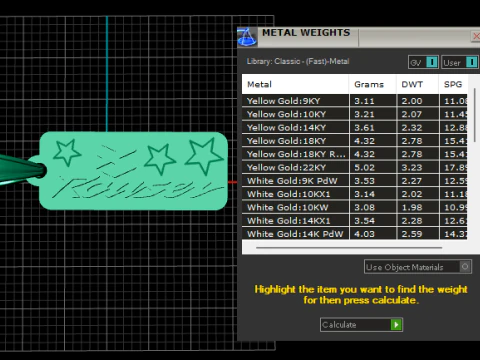Image resolution: width=480 pixels, height=360 pixels.
Task: Select the Yellow Gold:10KY row
Action: pos(355,114)
